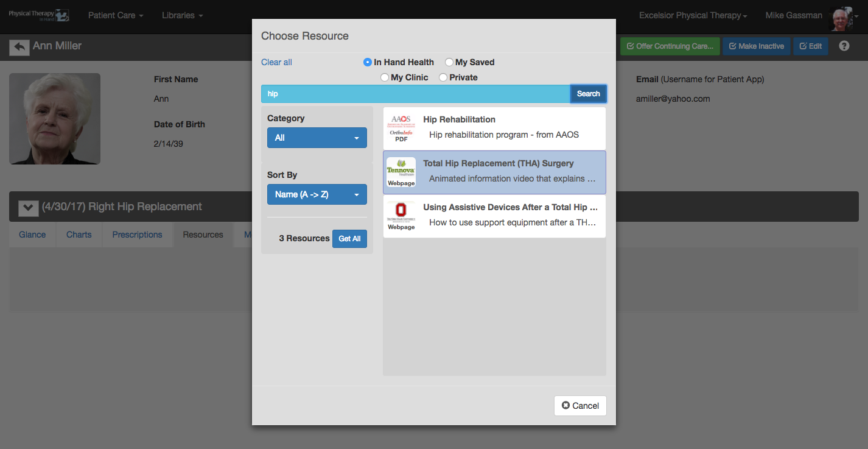The width and height of the screenshot is (868, 449).
Task: Select the My Clinic radio option
Action: 385,77
